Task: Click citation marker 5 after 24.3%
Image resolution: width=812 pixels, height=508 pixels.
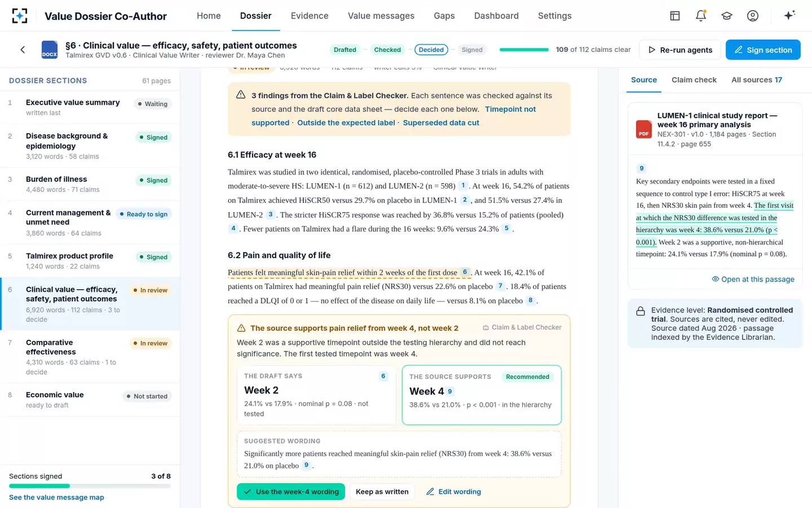Action: click(x=506, y=229)
